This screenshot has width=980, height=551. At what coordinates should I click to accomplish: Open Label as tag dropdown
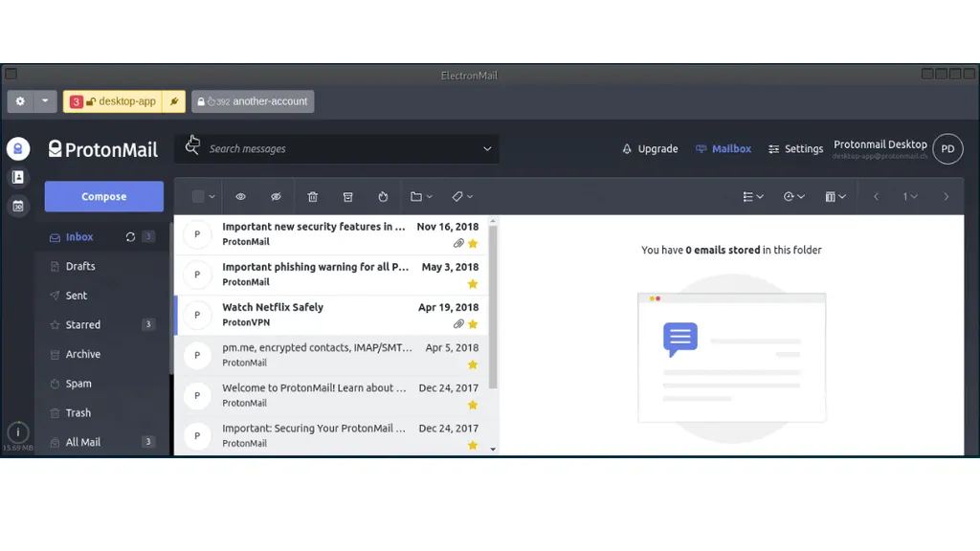(x=462, y=196)
